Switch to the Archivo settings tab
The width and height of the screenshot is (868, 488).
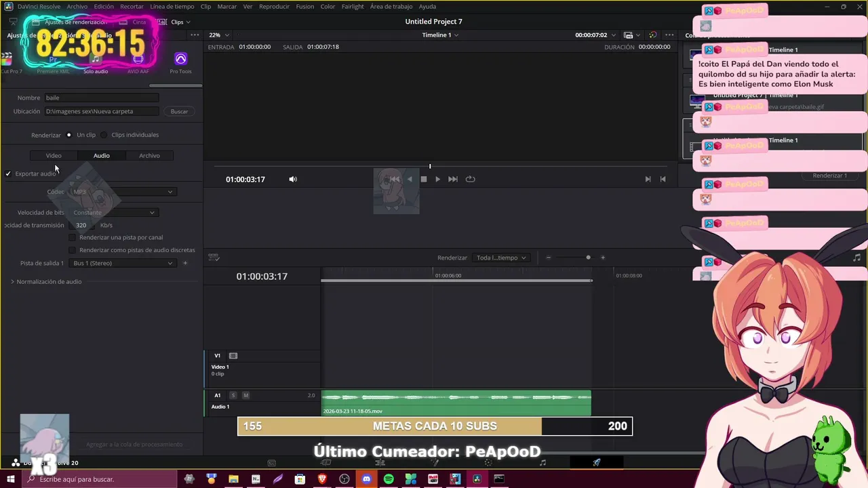(149, 155)
